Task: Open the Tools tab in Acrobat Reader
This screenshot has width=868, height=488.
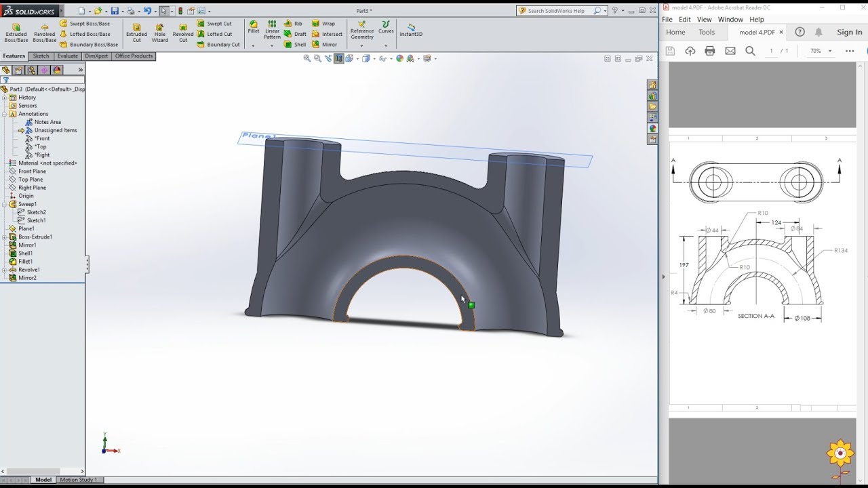Action: (707, 32)
